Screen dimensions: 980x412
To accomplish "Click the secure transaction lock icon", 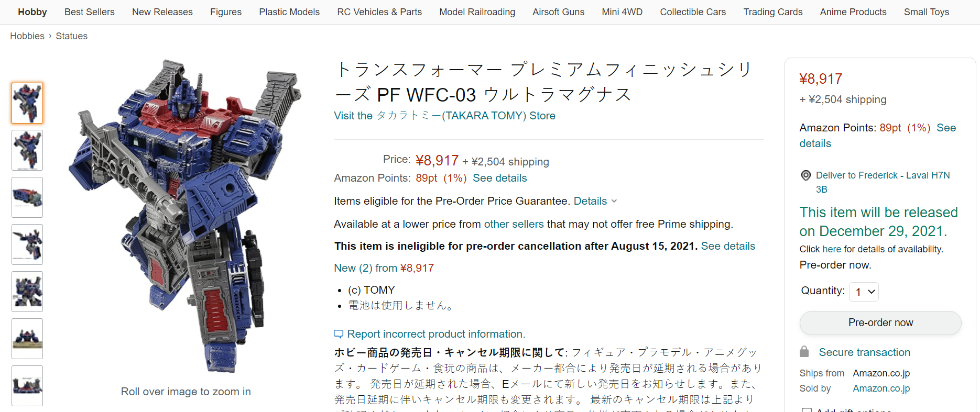I will (804, 352).
